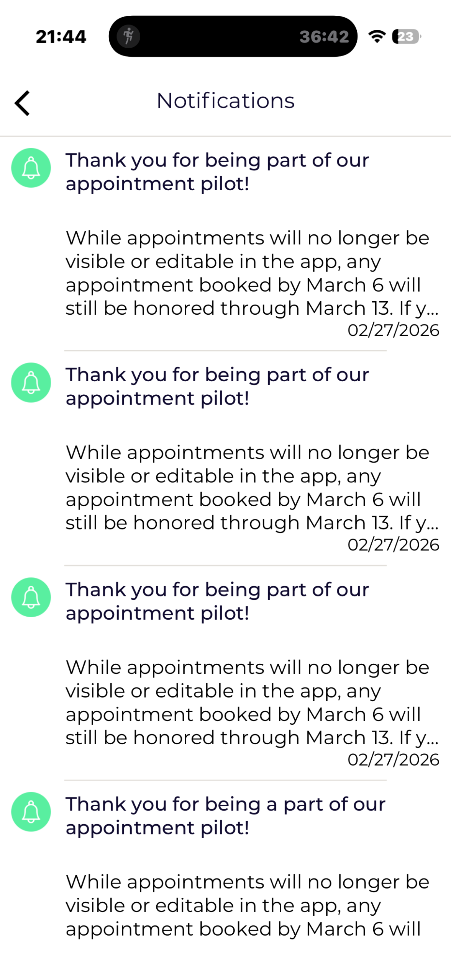Tap the Wi-Fi status icon
The height and width of the screenshot is (980, 451).
click(377, 36)
